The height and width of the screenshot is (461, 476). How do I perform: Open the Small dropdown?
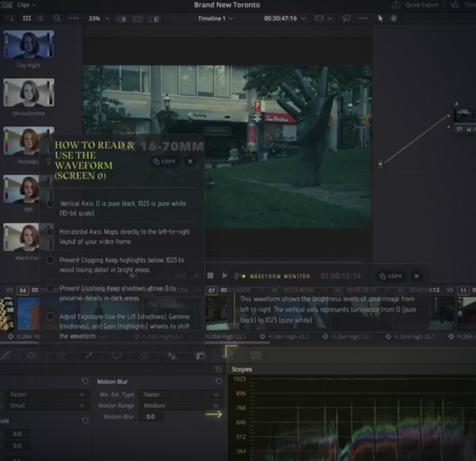tap(47, 405)
